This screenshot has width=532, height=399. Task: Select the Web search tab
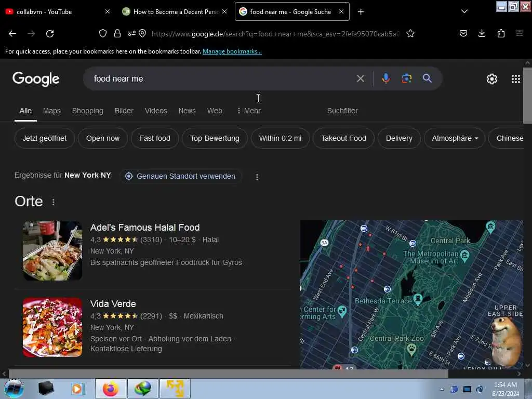click(x=215, y=111)
